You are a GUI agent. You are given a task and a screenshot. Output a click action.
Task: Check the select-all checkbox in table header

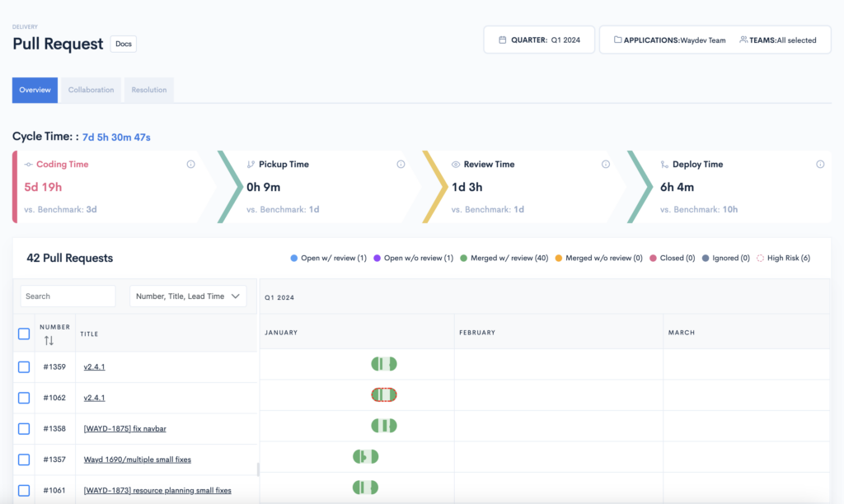click(x=24, y=334)
